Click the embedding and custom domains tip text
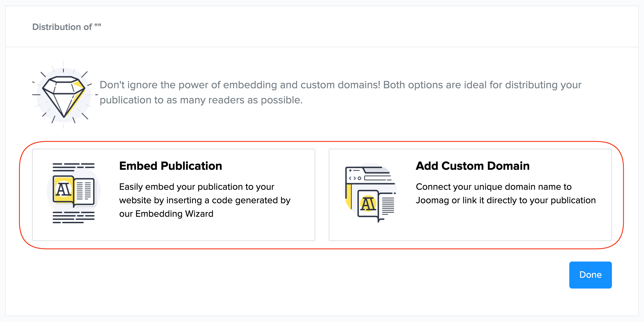 tap(340, 92)
